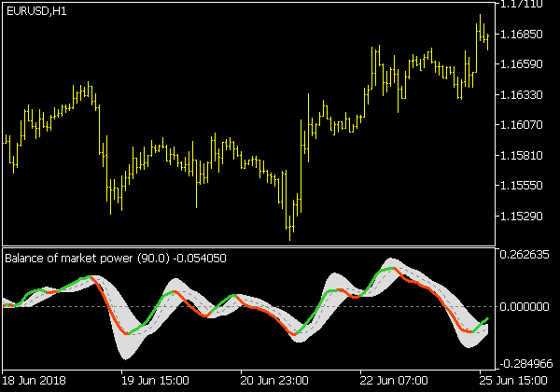Click the 1.16330 price axis label
Viewport: 560px width, 392px height.
(x=521, y=95)
